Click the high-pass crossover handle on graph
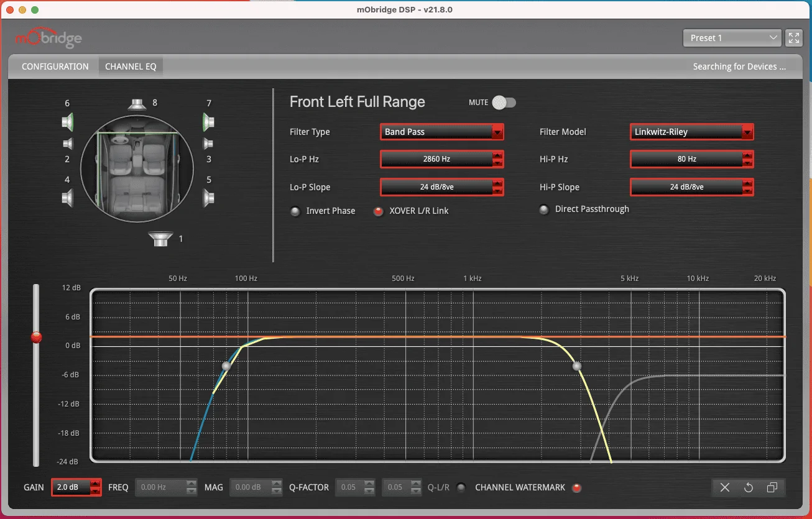Screen dimensions: 812x519 226,366
